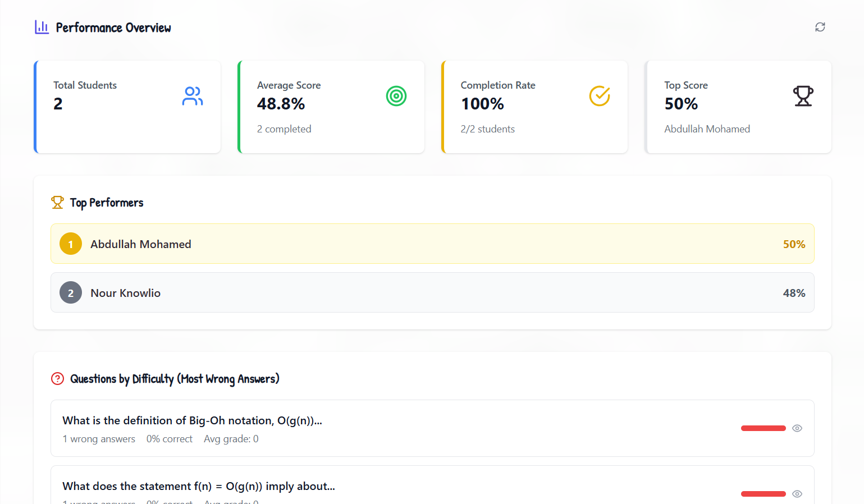864x504 pixels.
Task: Click the red difficulty bar for Big-Oh question
Action: [x=763, y=428]
